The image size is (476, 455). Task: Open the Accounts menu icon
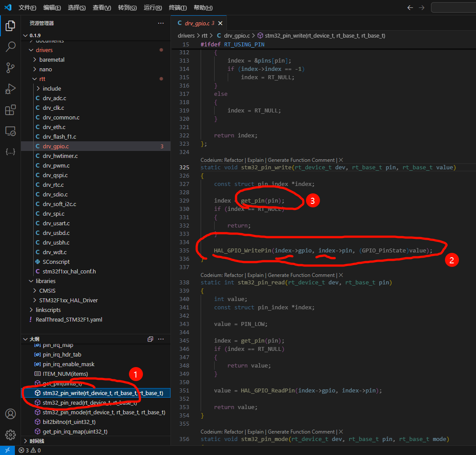click(10, 414)
